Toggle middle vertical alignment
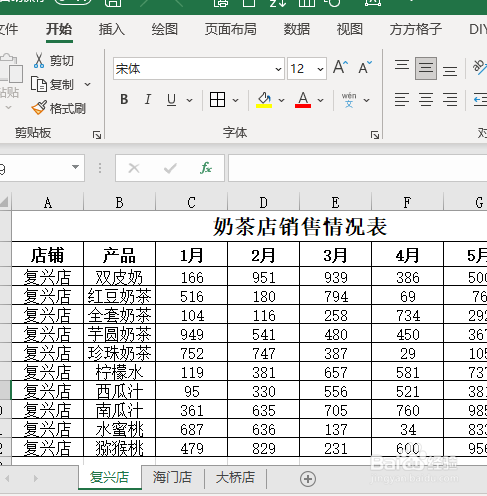The height and width of the screenshot is (496, 487). (x=426, y=68)
